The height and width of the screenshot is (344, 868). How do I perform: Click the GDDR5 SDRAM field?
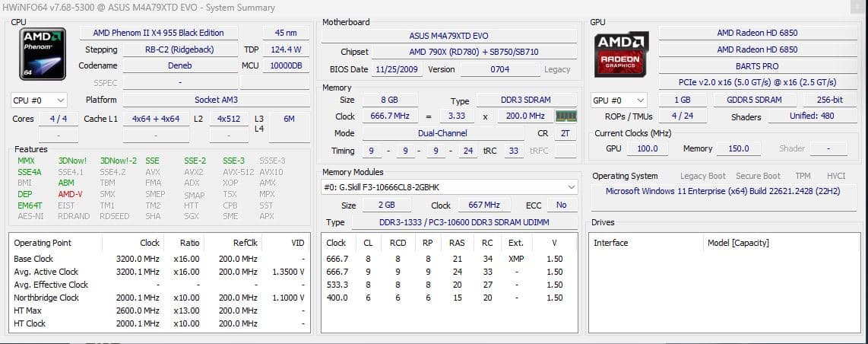(755, 100)
